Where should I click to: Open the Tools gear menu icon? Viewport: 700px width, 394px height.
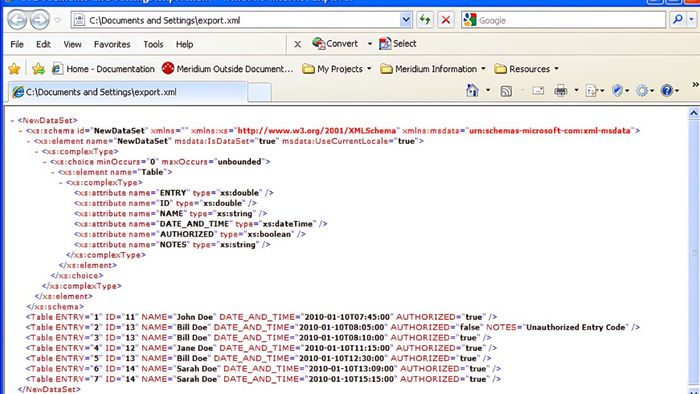point(644,91)
